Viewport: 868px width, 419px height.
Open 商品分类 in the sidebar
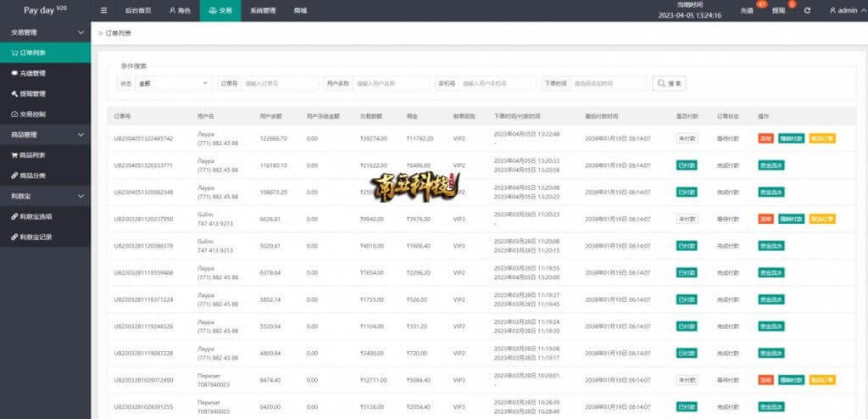[x=32, y=176]
